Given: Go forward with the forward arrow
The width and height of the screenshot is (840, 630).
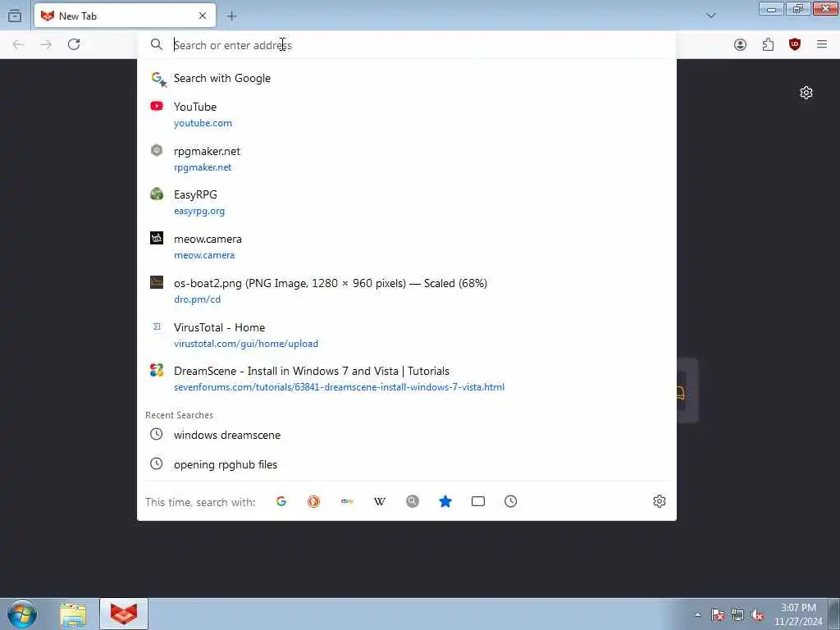Looking at the screenshot, I should (46, 44).
